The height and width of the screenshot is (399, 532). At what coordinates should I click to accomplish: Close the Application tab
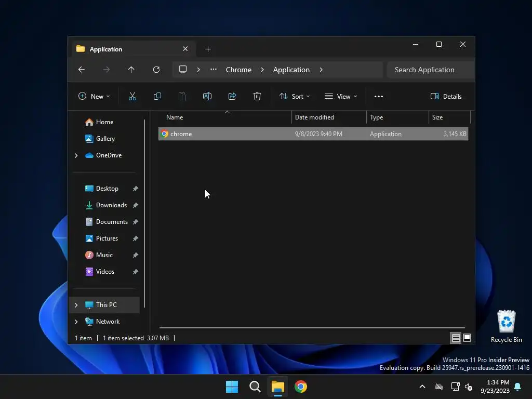185,49
